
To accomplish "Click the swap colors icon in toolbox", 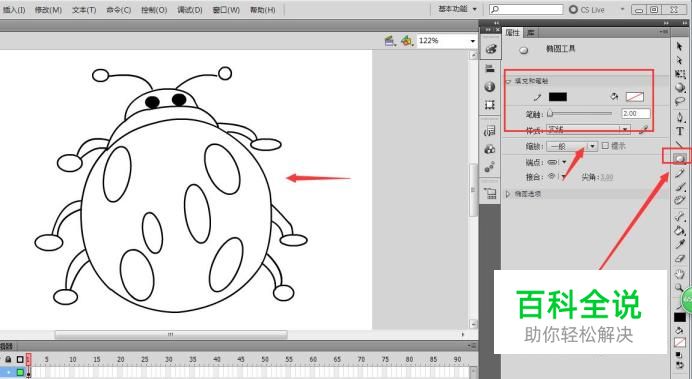I will pos(680,365).
